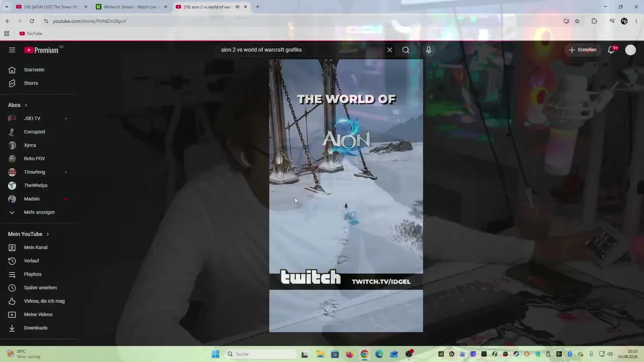The image size is (644, 362).
Task: Expand the Mein YouTube section
Action: [x=29, y=234]
